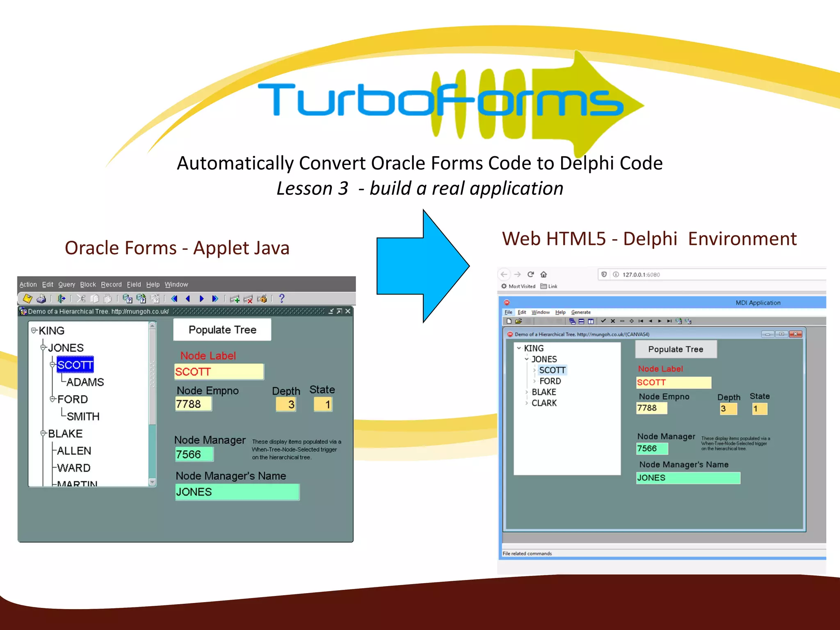Click the New document icon in MDI Application toolbar
This screenshot has height=630, width=840.
click(x=509, y=321)
